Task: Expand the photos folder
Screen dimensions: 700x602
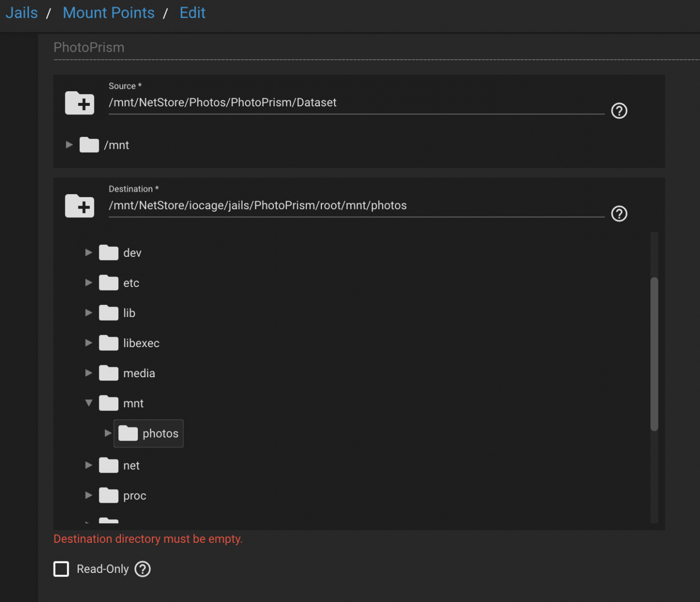Action: coord(108,433)
